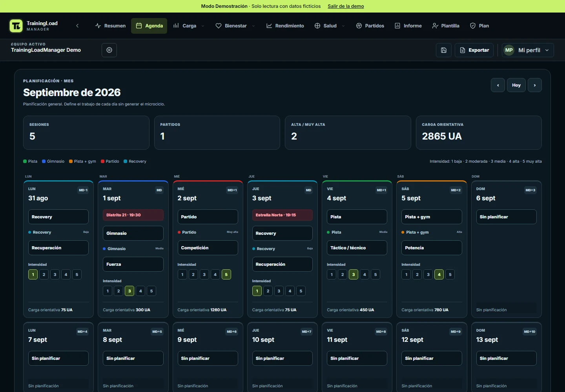
Task: Click the Hoy button
Action: [x=516, y=85]
